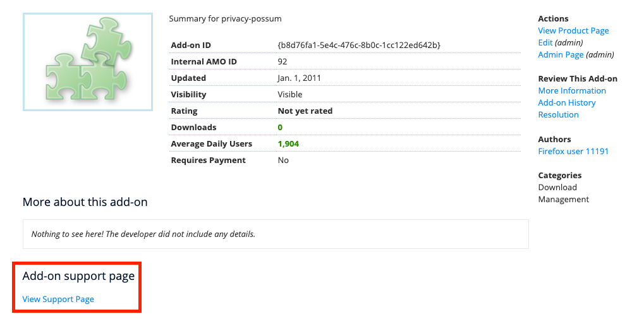This screenshot has width=644, height=321.
Task: Click the Not yet rated rating value
Action: click(x=305, y=111)
